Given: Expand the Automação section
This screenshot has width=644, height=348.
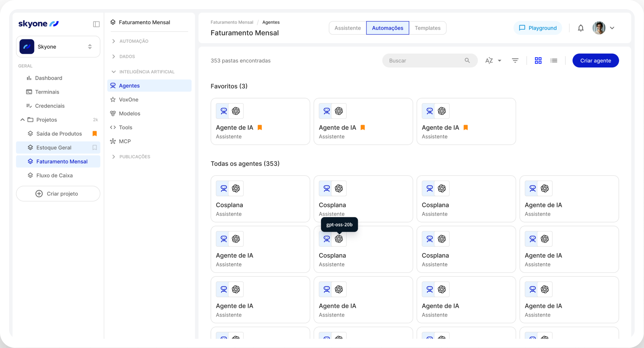Looking at the screenshot, I should (x=114, y=41).
